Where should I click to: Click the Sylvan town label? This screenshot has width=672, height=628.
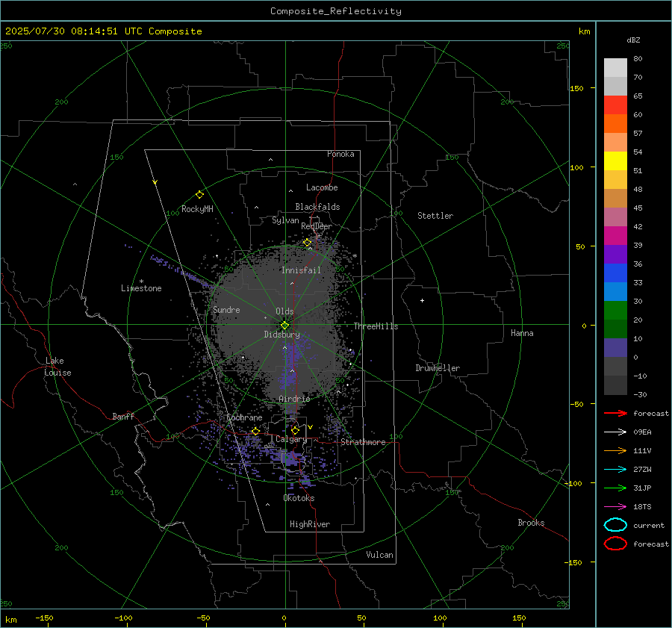(x=285, y=220)
